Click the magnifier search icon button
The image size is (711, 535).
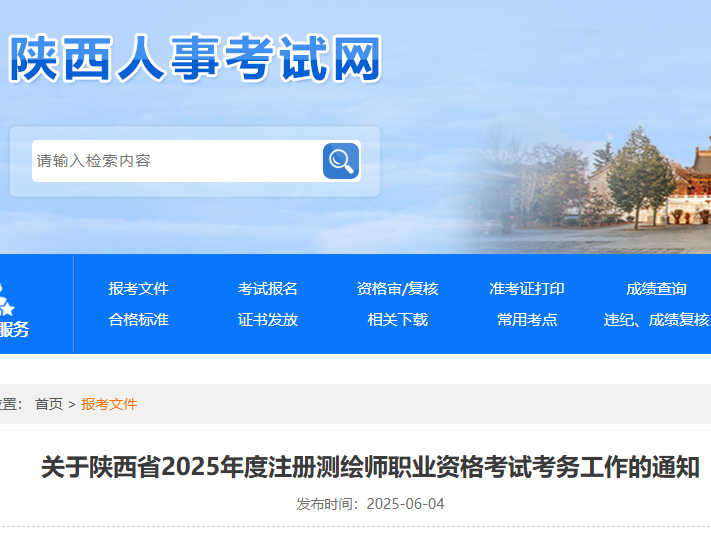[341, 161]
